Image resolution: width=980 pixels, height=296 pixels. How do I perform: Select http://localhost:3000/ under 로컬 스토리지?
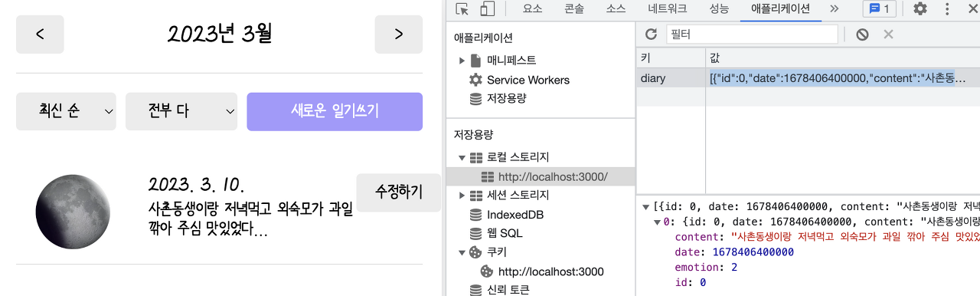click(x=553, y=176)
